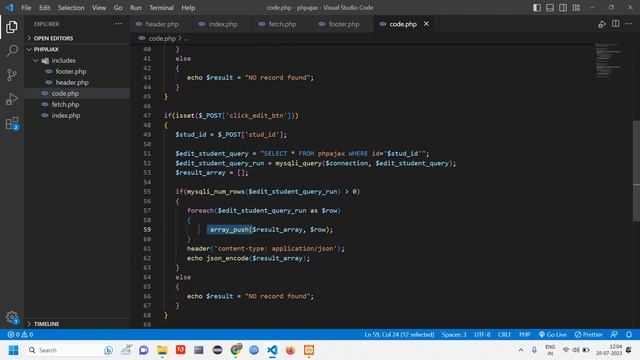Split the editor to the right

pyautogui.click(x=616, y=24)
